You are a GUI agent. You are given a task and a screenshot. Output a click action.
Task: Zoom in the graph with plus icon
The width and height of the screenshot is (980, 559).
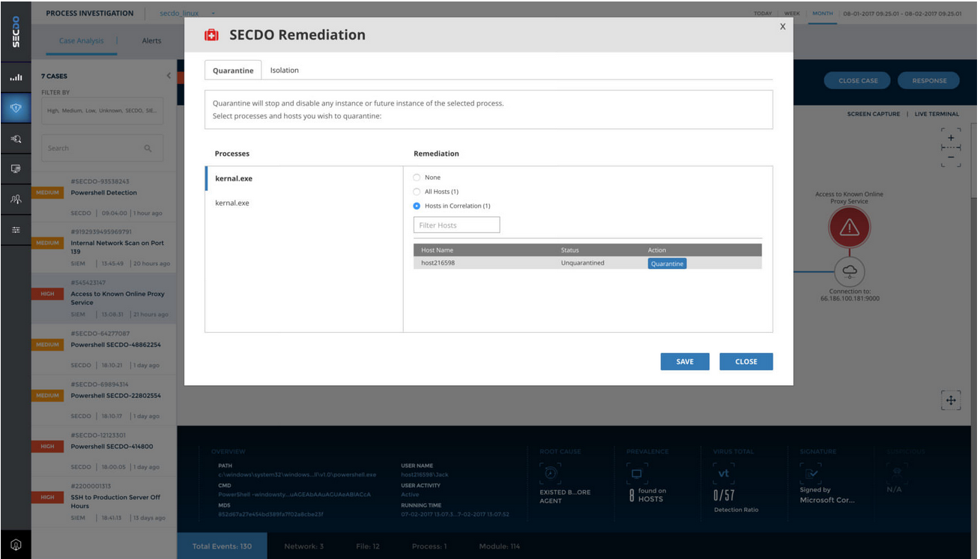951,137
